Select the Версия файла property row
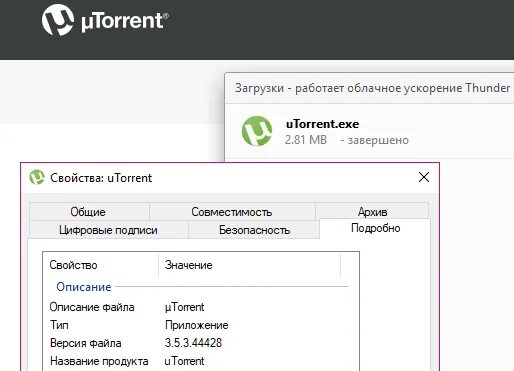514x371 pixels. [x=201, y=343]
